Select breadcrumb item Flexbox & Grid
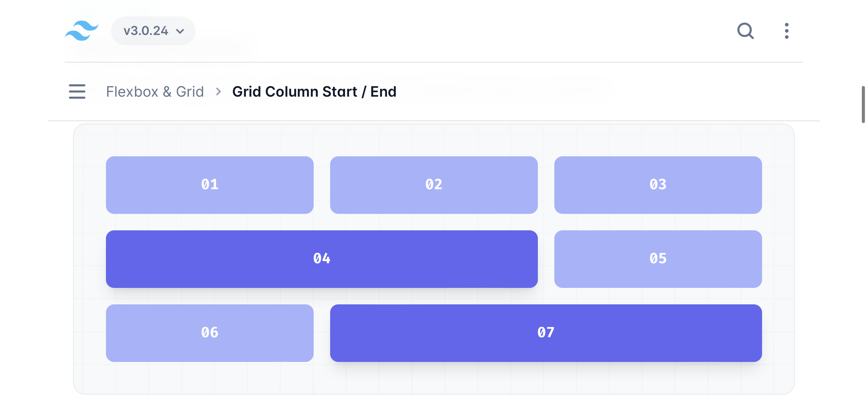The width and height of the screenshot is (868, 401). pos(155,92)
